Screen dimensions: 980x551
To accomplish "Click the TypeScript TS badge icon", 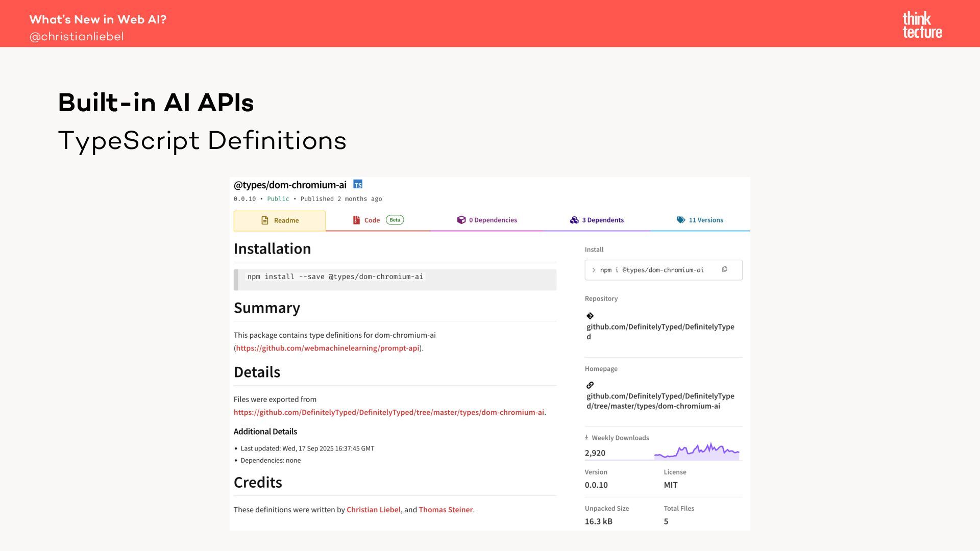I will pos(358,184).
